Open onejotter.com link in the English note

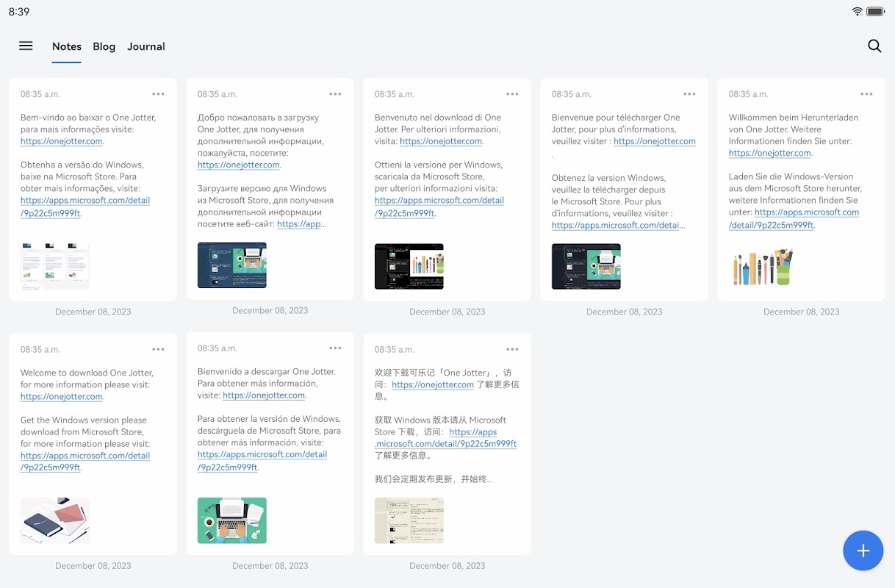[62, 396]
